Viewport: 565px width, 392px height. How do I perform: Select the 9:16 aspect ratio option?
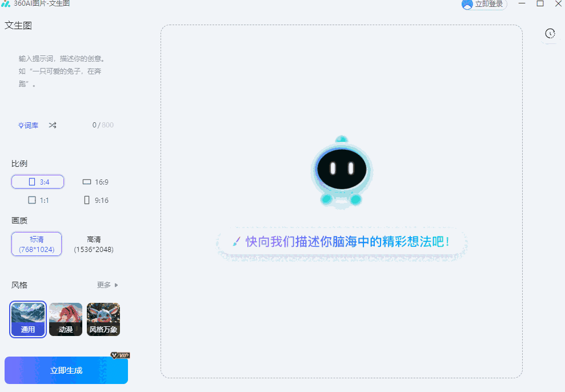point(95,200)
